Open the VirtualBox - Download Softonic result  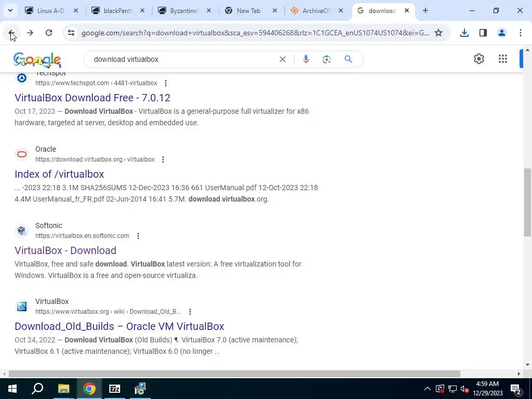[x=65, y=250]
